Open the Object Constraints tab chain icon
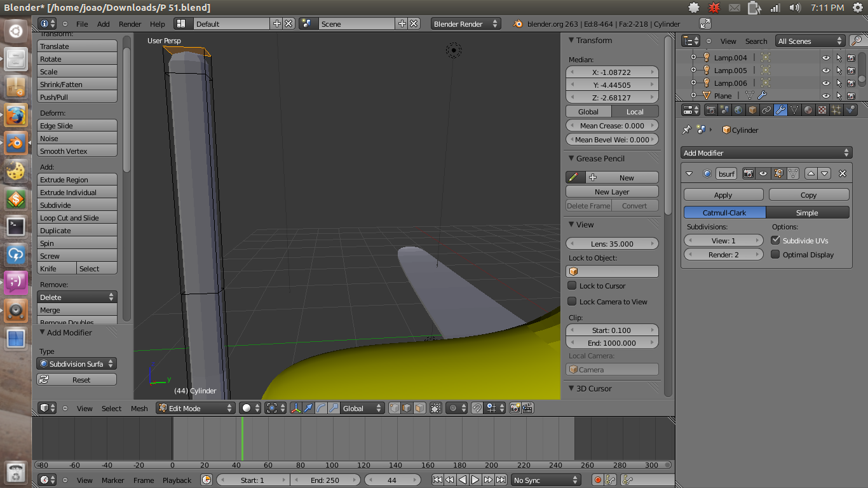868x488 pixels. pos(766,110)
